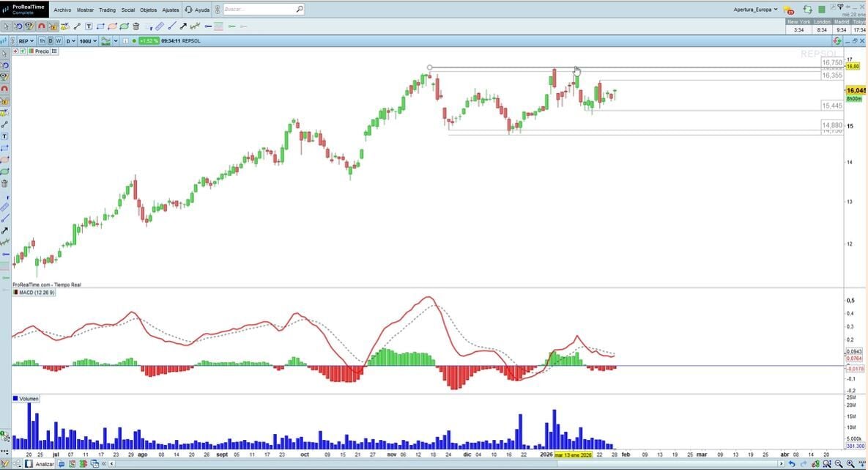Viewport: 868px width, 470px height.
Task: Switch to the D daily timeframe button
Action: (51, 41)
